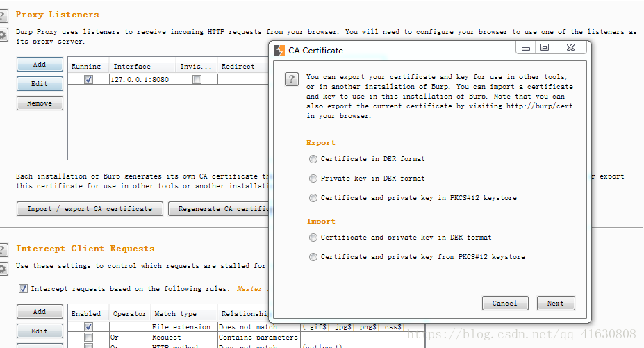The image size is (644, 348).
Task: Click Or operator in Request rule row
Action: pos(130,338)
